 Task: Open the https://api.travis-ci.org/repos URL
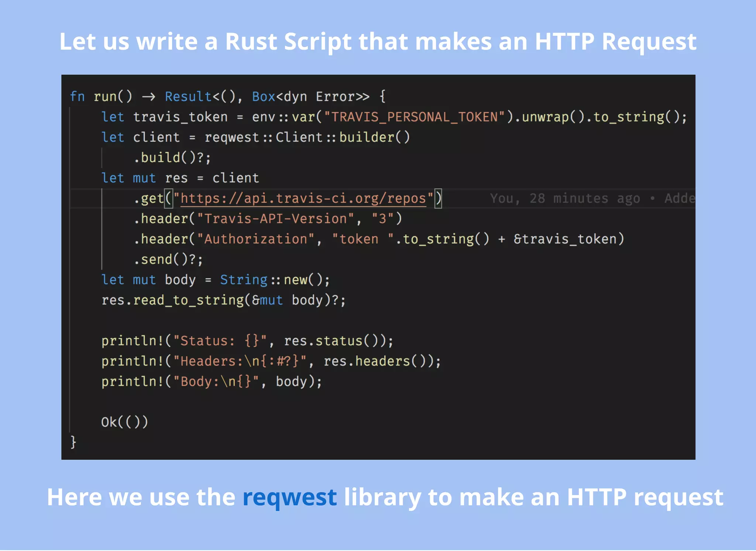coord(303,198)
